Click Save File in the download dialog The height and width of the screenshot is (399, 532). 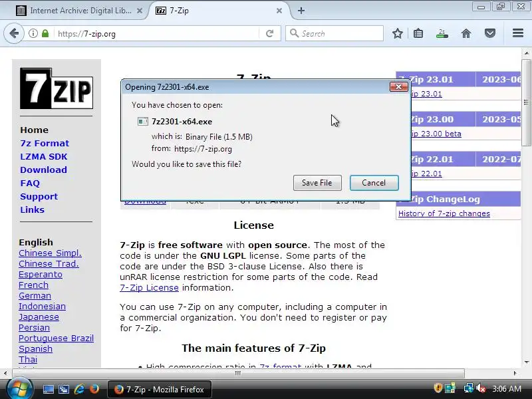pos(317,183)
